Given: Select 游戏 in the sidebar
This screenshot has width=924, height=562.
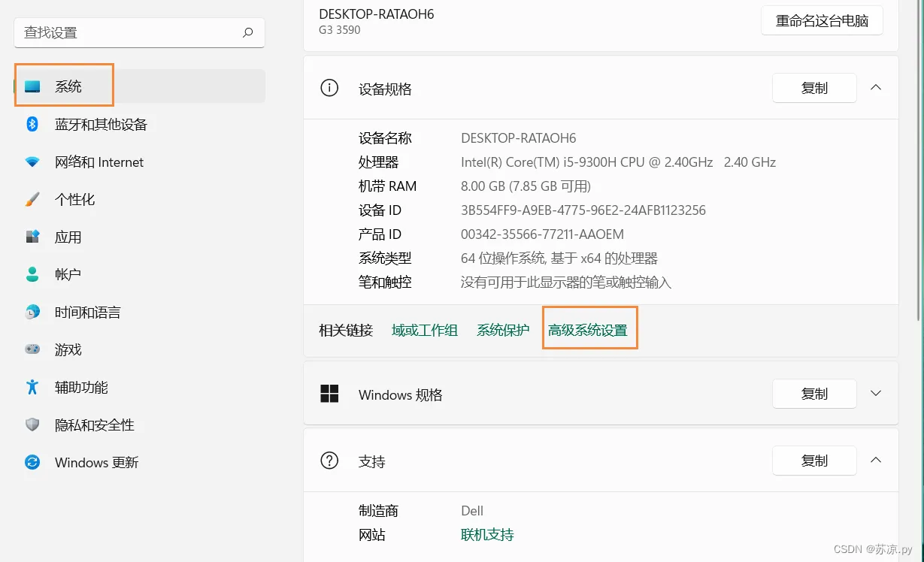Looking at the screenshot, I should click(x=140, y=349).
